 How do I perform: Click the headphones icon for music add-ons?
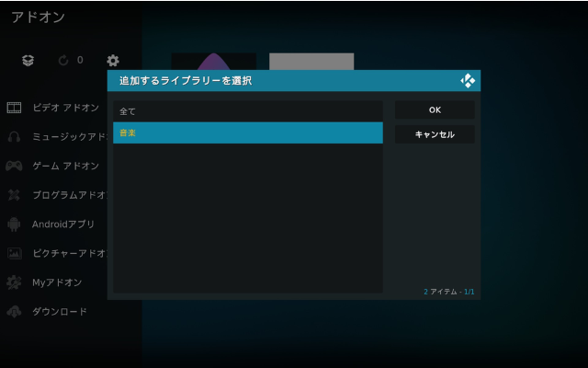[14, 137]
